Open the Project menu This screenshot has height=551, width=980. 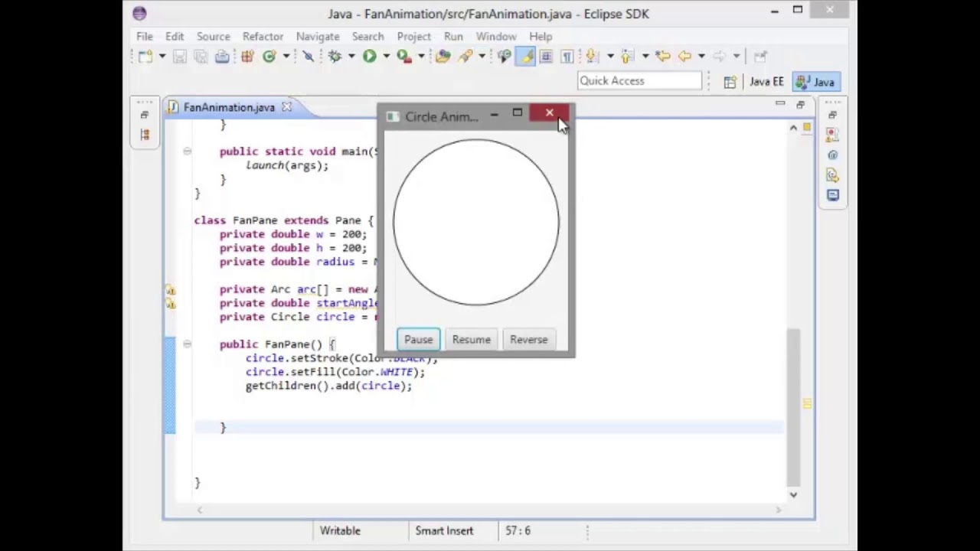pos(413,36)
